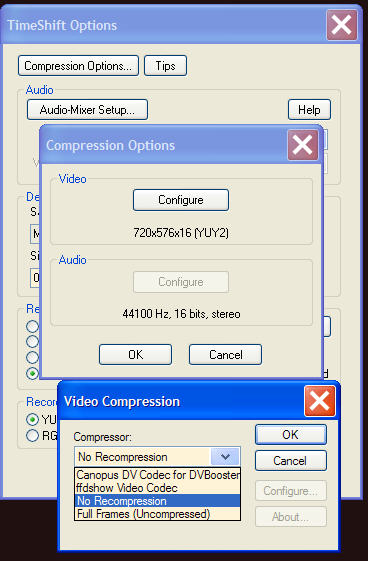This screenshot has height=561, width=368.
Task: Configure video compression settings
Action: (x=181, y=200)
